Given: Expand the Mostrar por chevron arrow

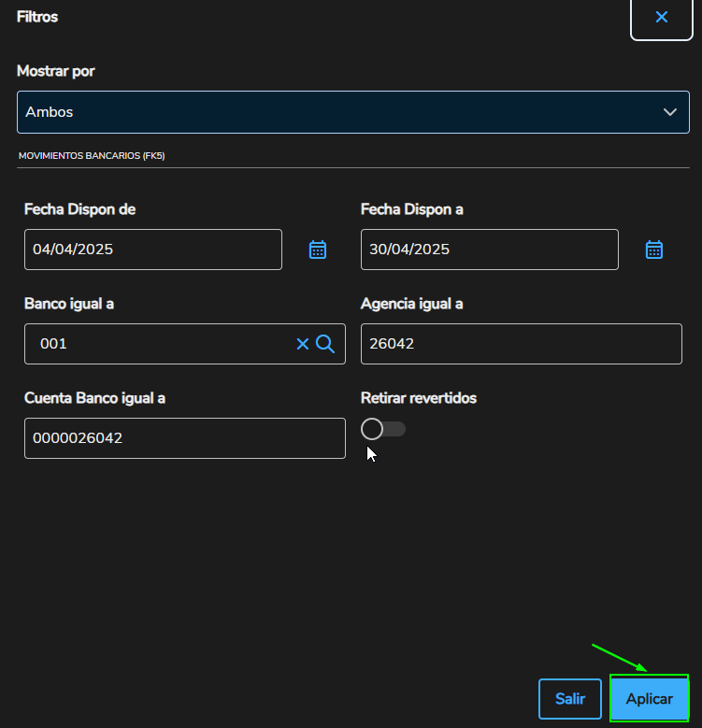Looking at the screenshot, I should click(669, 112).
